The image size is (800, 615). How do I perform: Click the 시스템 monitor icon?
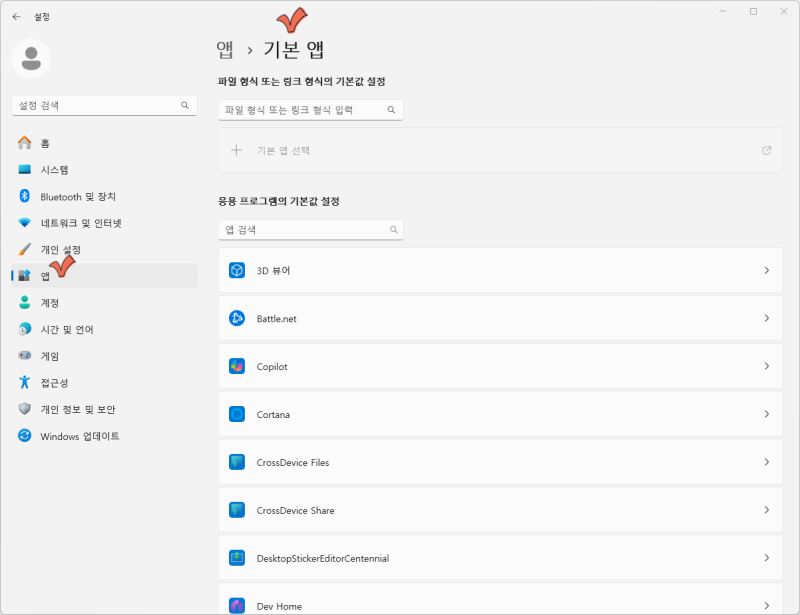[24, 169]
